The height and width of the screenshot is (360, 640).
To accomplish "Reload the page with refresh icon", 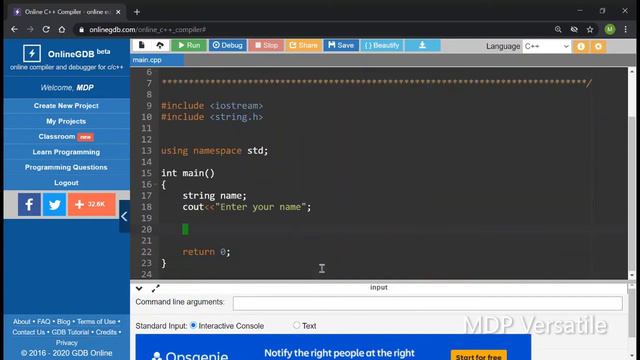I will click(x=46, y=29).
